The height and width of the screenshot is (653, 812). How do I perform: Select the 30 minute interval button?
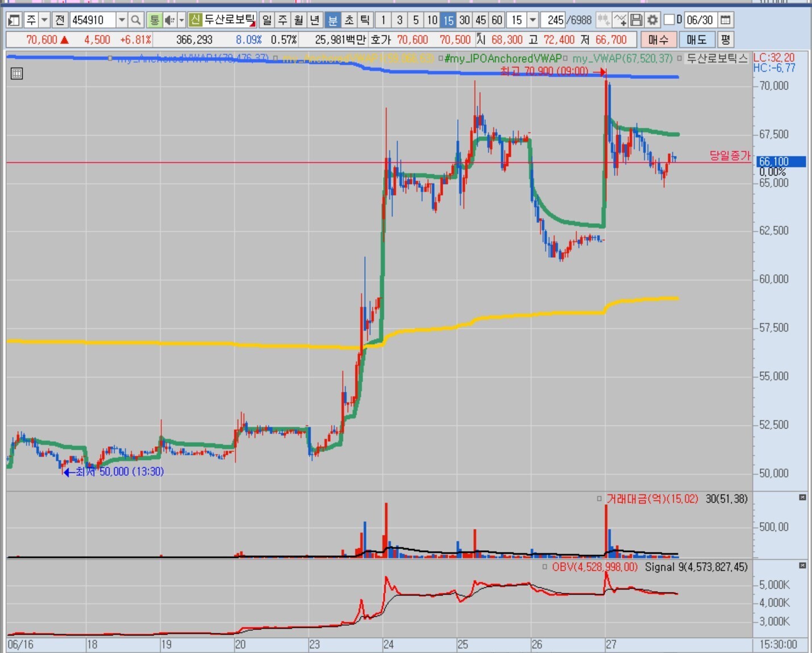pyautogui.click(x=464, y=20)
